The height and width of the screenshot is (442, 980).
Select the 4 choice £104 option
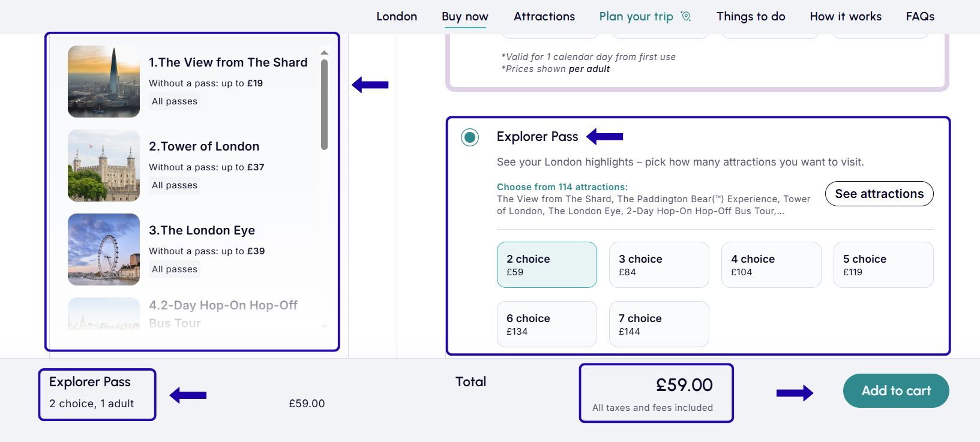point(771,264)
